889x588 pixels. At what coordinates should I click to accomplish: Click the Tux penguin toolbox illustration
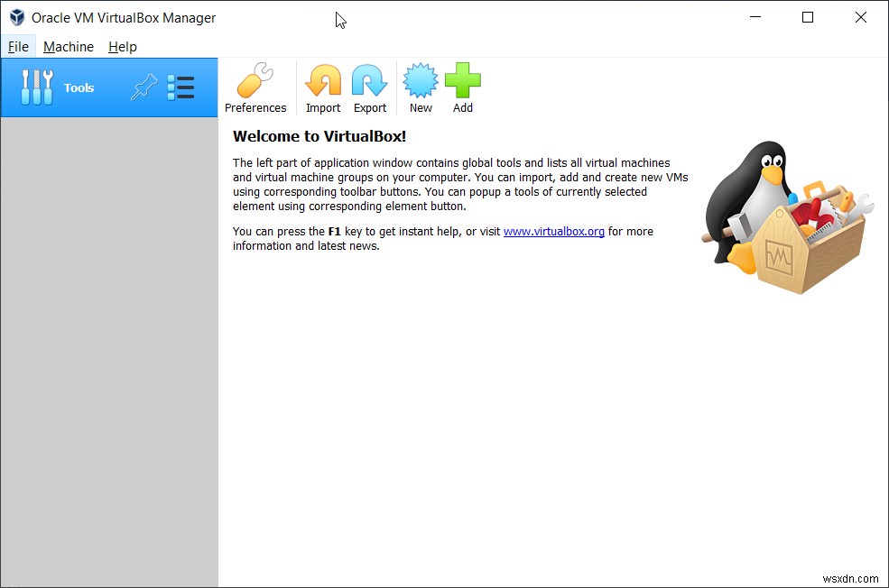(x=785, y=216)
